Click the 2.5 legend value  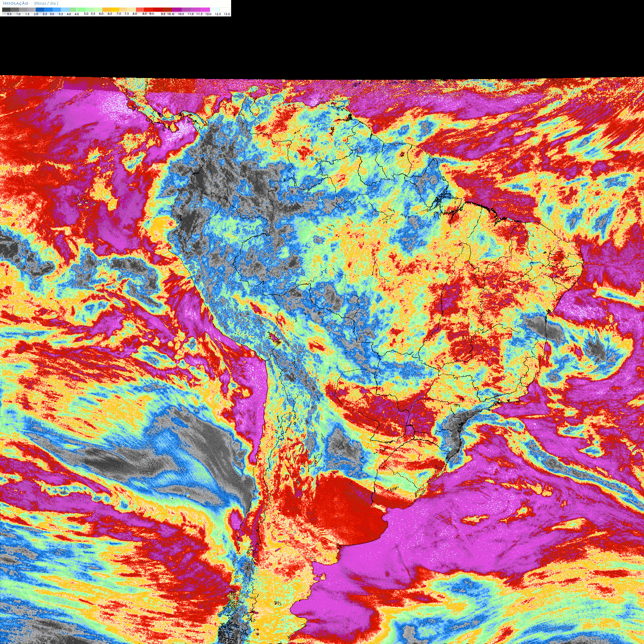pyautogui.click(x=45, y=14)
